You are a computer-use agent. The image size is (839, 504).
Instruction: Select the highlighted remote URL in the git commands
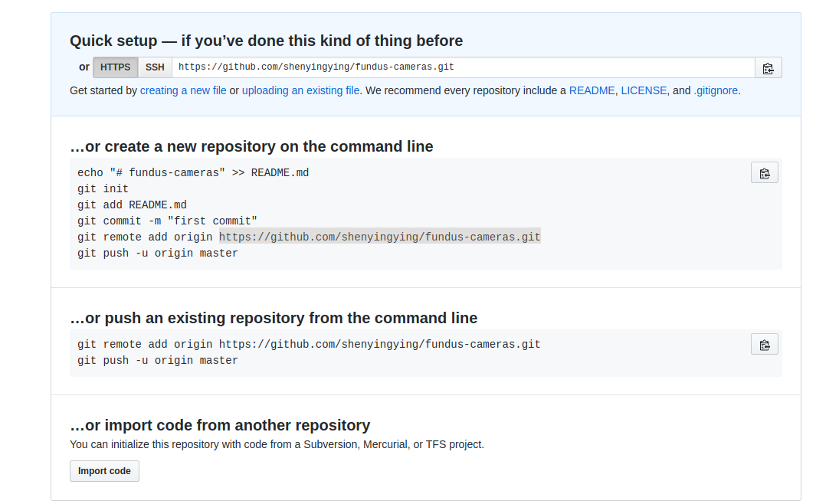click(x=379, y=237)
